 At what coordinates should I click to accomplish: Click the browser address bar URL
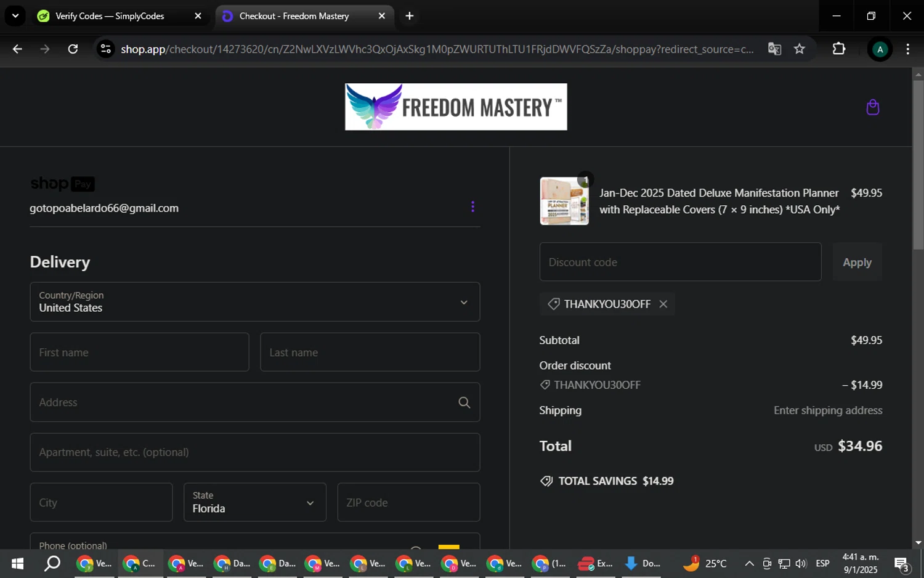click(x=437, y=49)
